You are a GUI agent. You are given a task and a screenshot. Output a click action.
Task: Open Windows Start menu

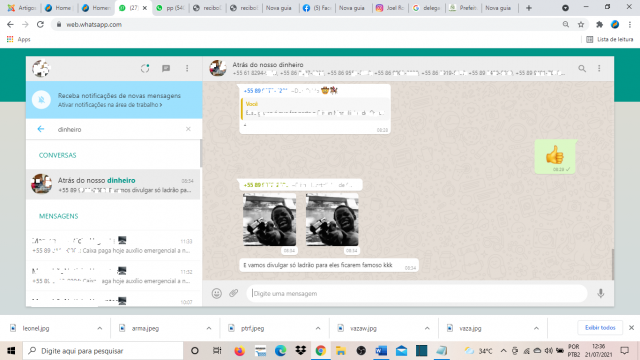11,351
